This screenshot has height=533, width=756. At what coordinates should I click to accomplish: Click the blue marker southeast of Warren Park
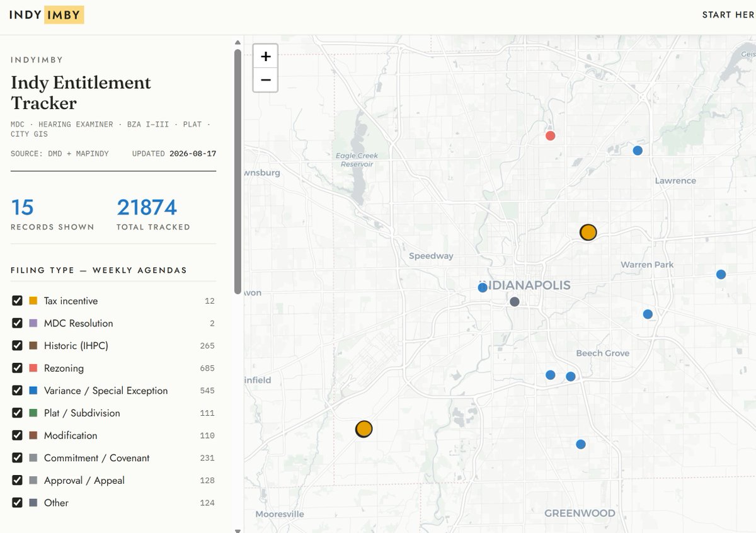[648, 314]
